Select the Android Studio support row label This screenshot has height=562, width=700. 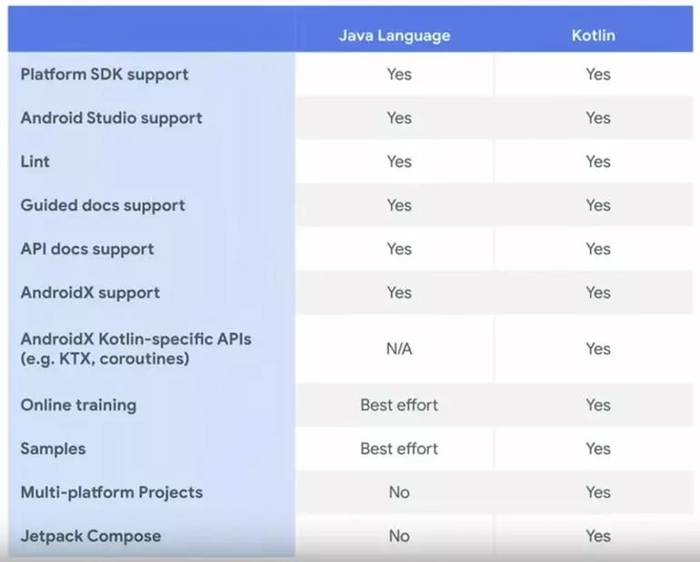pos(111,118)
